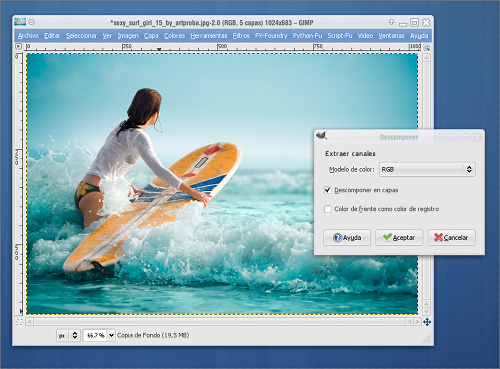Open the FX-Foundry menu

[271, 36]
